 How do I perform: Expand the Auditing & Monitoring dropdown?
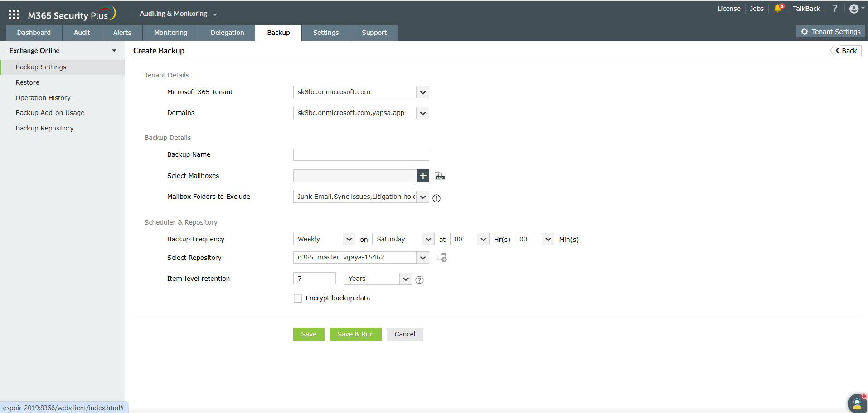(x=178, y=14)
